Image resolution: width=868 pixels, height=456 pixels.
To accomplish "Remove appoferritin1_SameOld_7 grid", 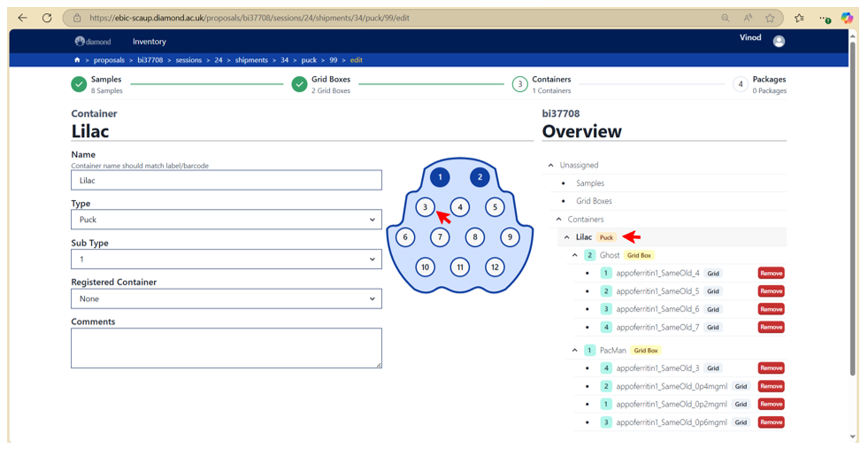I will tap(772, 327).
